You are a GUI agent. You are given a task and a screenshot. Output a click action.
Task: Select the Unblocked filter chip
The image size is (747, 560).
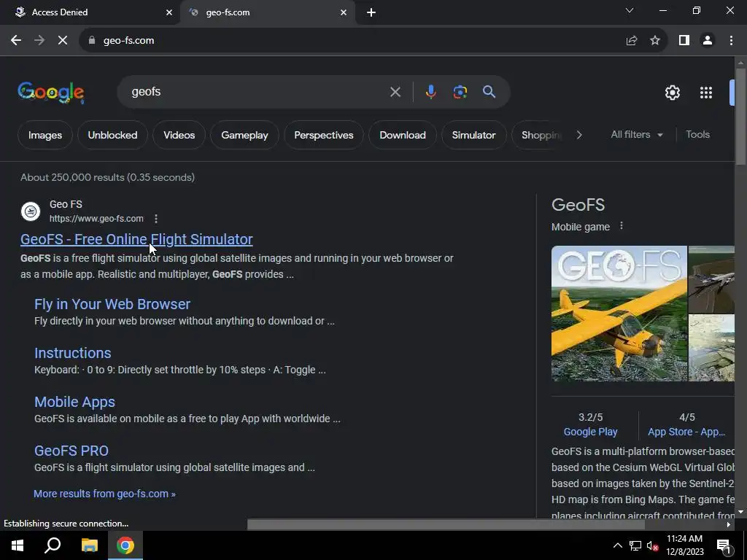112,135
